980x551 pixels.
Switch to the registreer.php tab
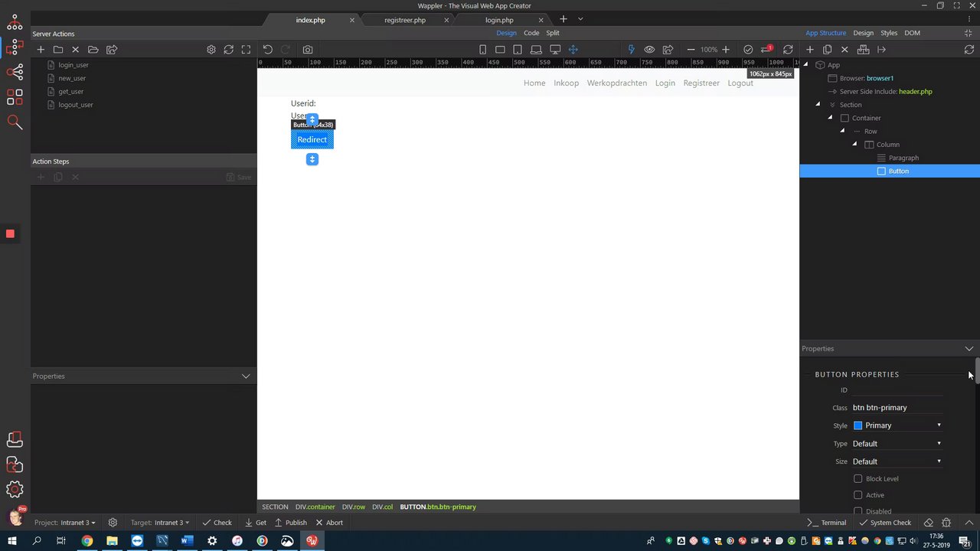pyautogui.click(x=404, y=20)
